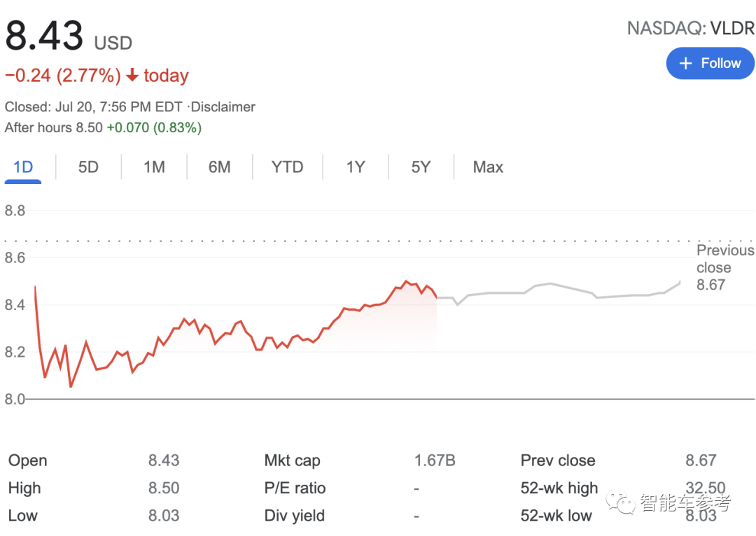The height and width of the screenshot is (536, 756).
Task: Click the WeChat watermark icon near 52-wk high
Action: pos(620,500)
